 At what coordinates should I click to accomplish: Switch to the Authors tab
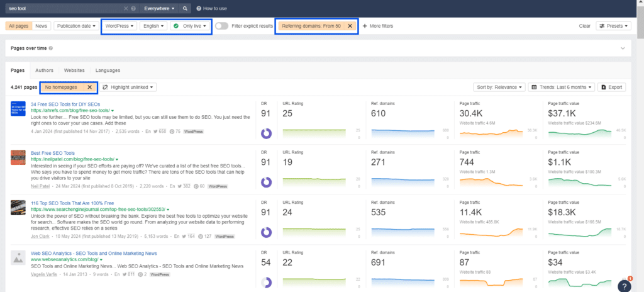click(x=45, y=70)
